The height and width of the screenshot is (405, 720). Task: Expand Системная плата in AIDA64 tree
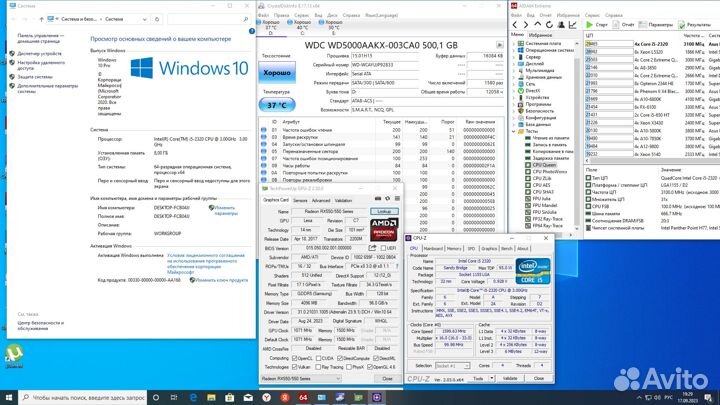(x=514, y=43)
